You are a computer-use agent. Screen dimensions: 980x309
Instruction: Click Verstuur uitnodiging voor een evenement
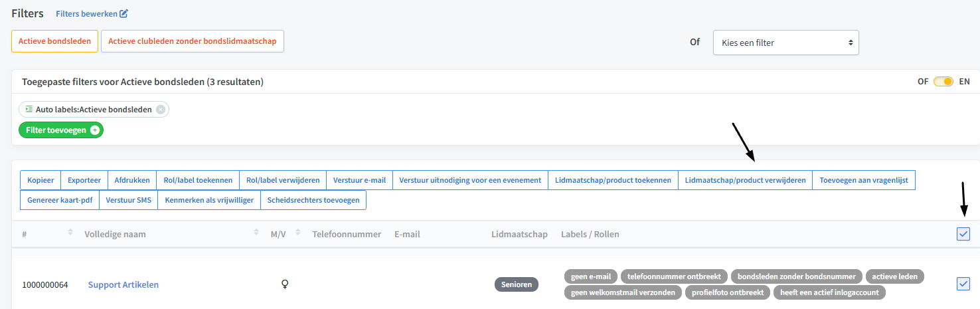pyautogui.click(x=470, y=180)
